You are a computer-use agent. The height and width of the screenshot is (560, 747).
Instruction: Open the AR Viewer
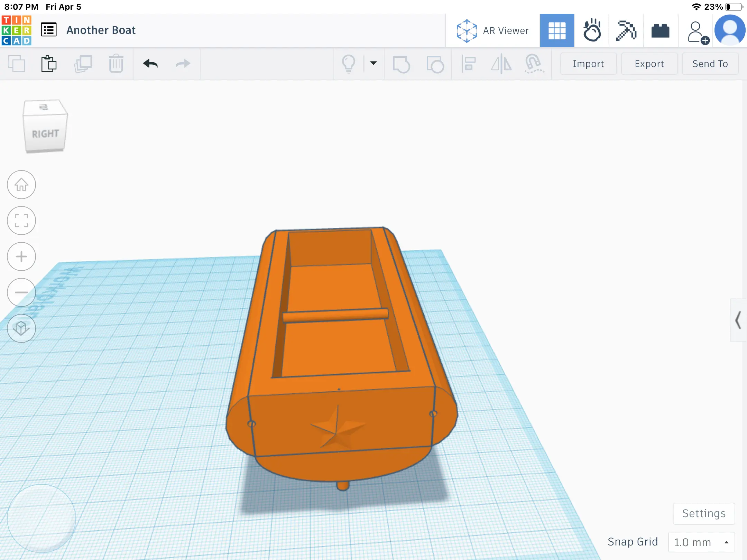click(492, 30)
